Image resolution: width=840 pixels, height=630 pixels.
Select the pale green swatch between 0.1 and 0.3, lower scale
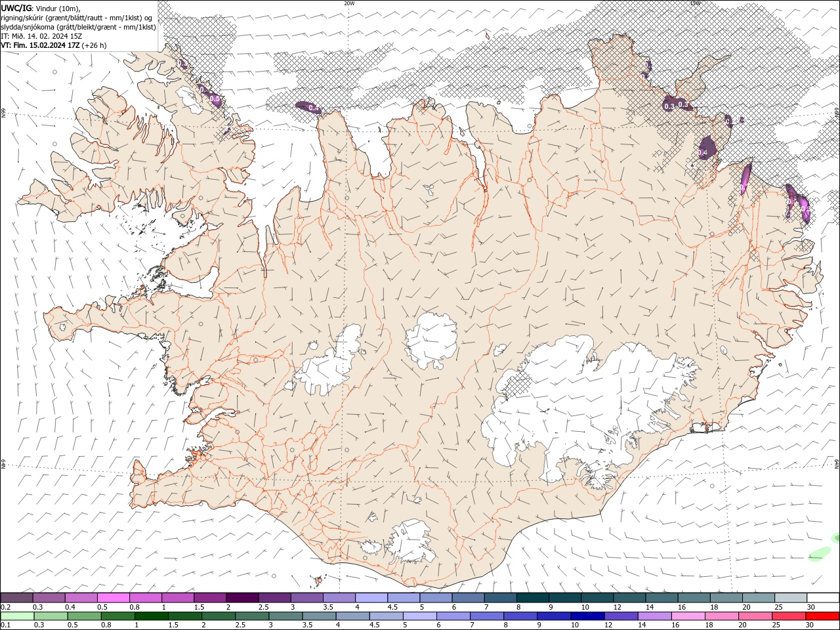click(x=17, y=616)
